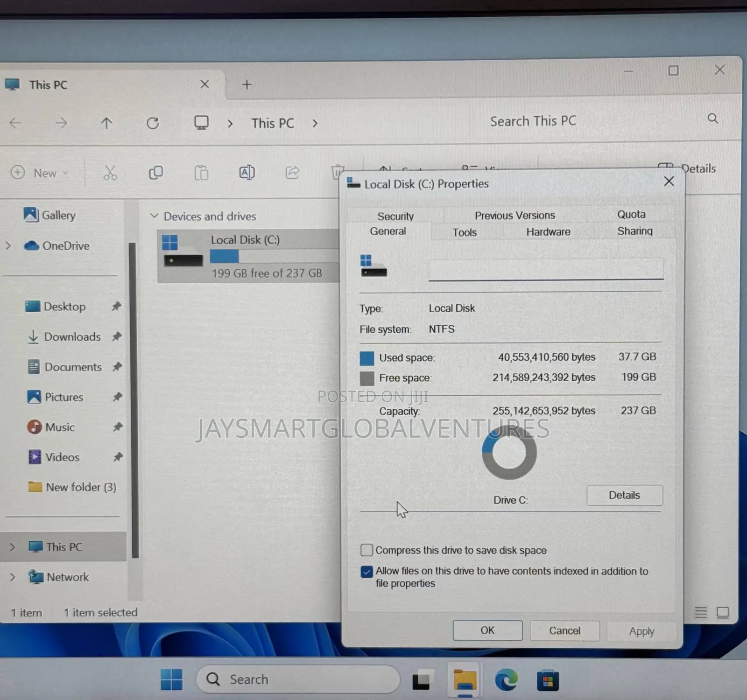Select Downloads in the sidebar
The image size is (747, 700).
click(x=72, y=336)
